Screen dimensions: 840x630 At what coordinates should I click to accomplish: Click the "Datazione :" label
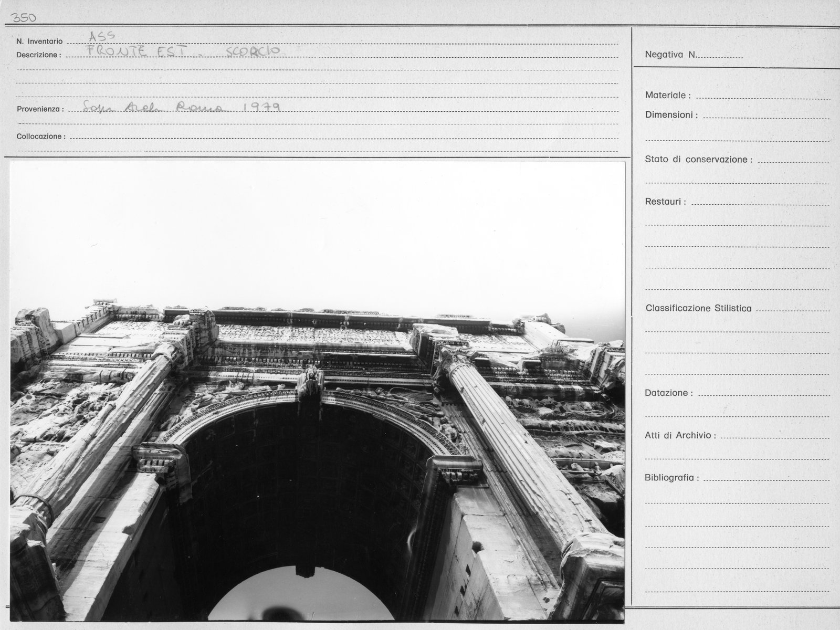(x=669, y=393)
